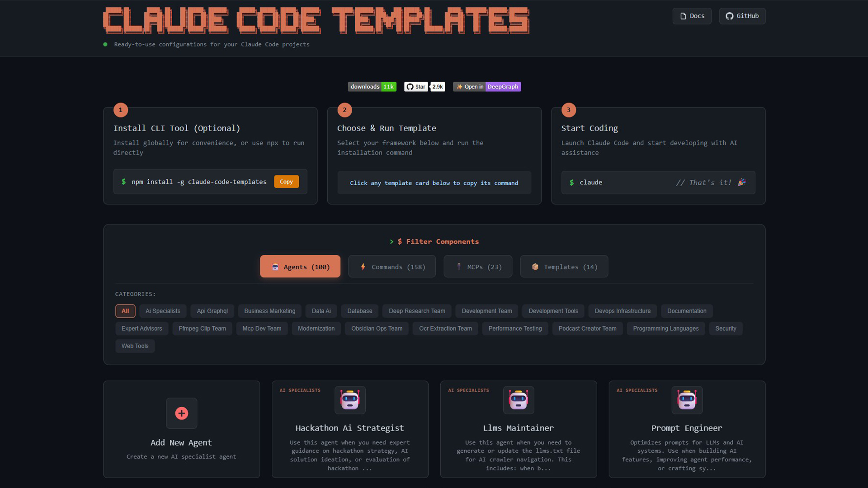Click the Prompt Engineer title
The width and height of the screenshot is (868, 488).
click(687, 428)
